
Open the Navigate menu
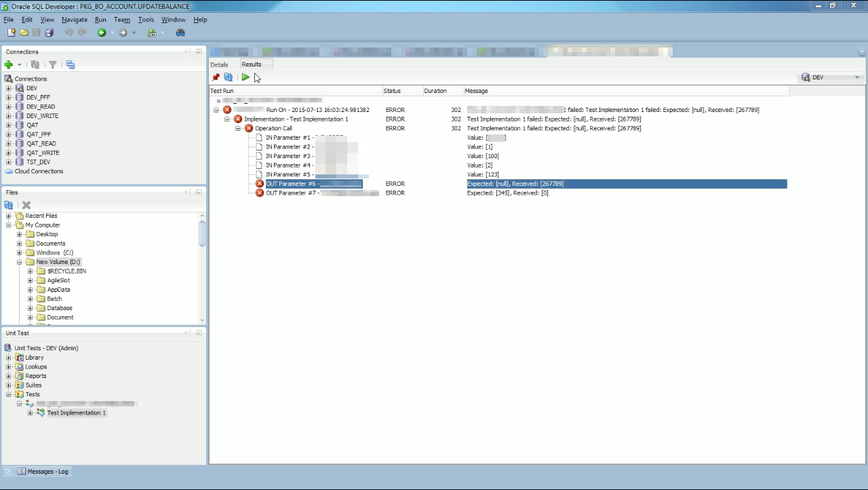coord(75,20)
